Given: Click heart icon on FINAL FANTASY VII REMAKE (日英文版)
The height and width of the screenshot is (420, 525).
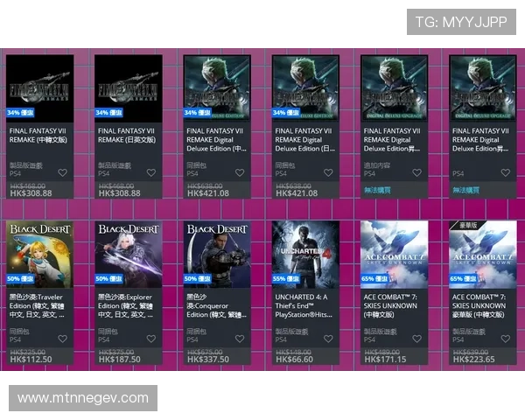Looking at the screenshot, I should coord(150,173).
